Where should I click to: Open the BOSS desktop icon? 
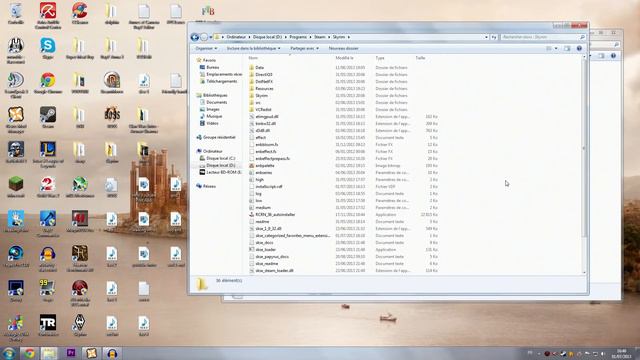pyautogui.click(x=112, y=118)
